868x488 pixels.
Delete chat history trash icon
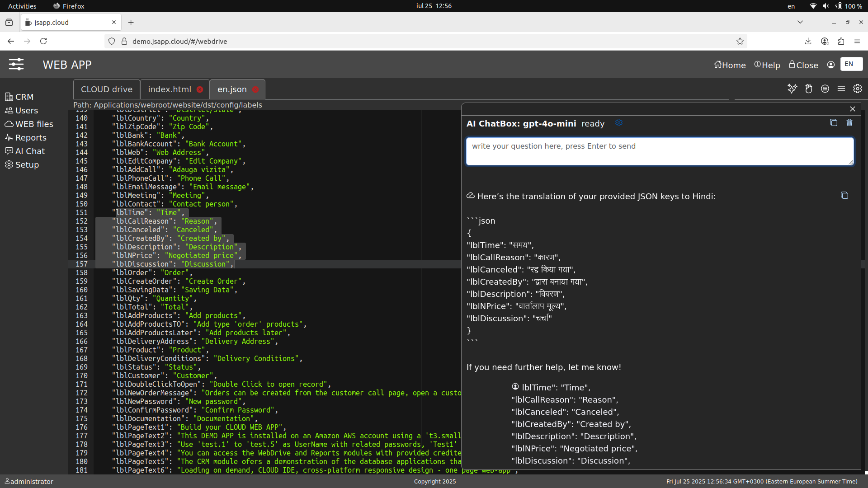849,122
